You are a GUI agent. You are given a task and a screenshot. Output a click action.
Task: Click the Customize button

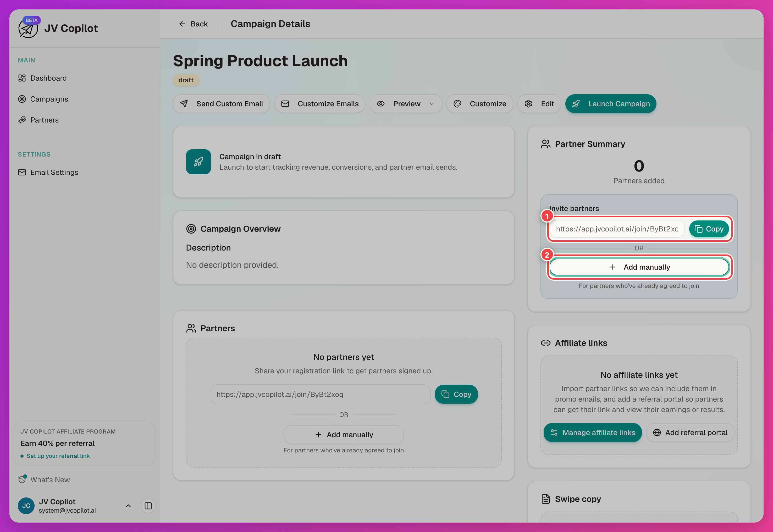[x=480, y=104]
